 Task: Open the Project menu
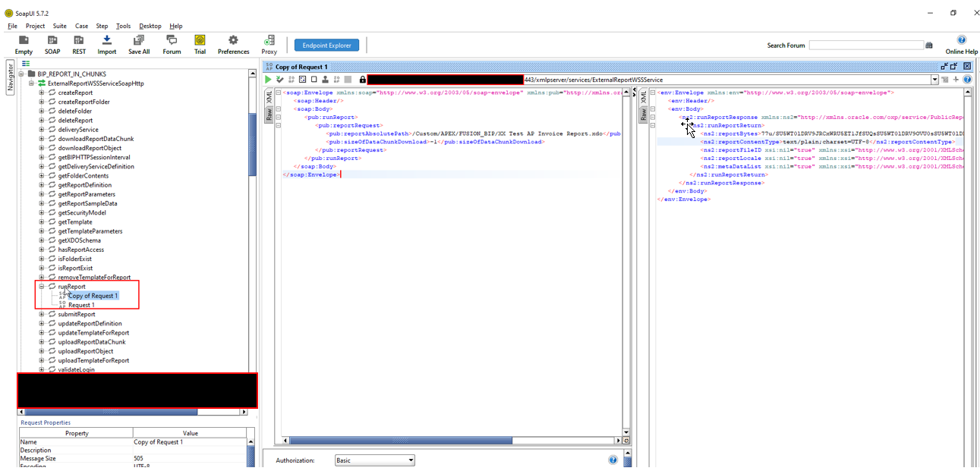click(36, 26)
